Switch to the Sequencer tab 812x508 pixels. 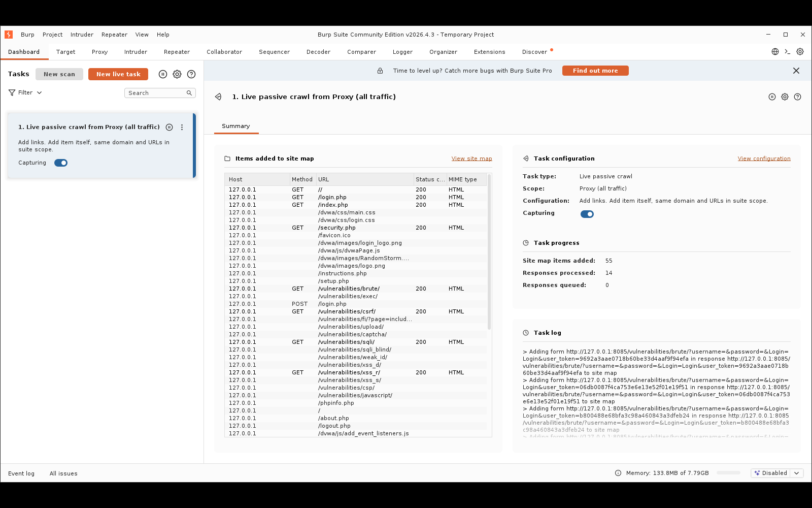point(274,52)
